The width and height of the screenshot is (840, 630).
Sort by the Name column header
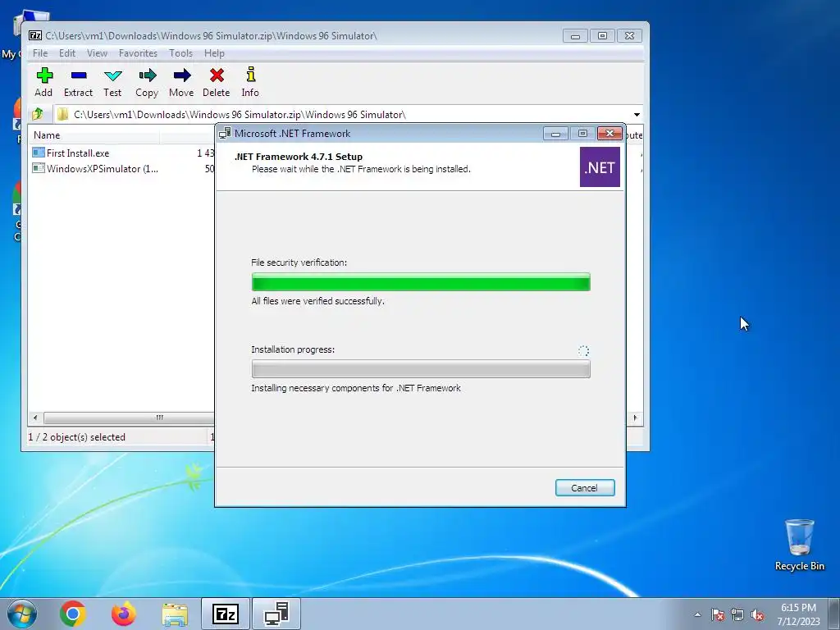tap(94, 135)
